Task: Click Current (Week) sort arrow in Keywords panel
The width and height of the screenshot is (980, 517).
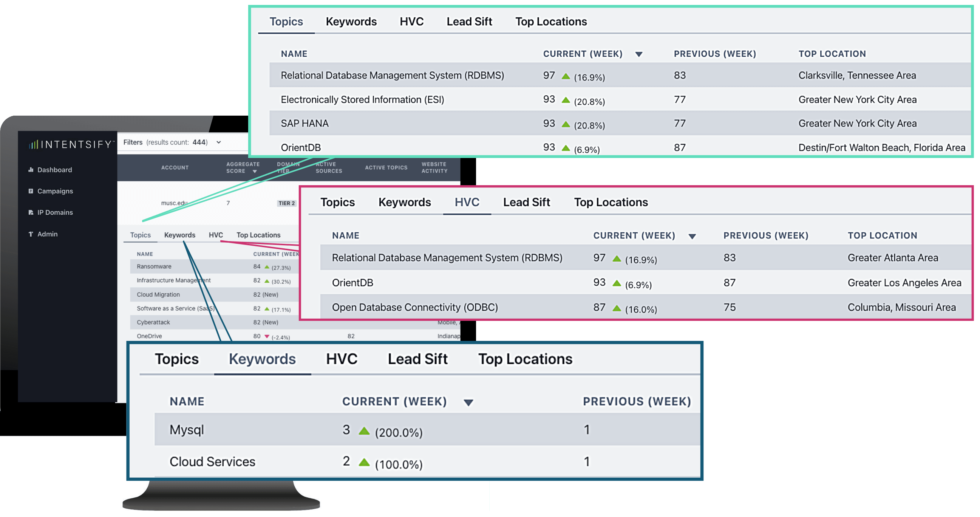Action: [468, 402]
